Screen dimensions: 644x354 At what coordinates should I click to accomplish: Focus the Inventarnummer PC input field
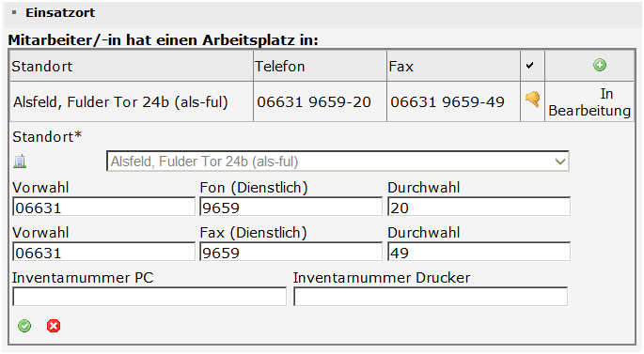149,297
